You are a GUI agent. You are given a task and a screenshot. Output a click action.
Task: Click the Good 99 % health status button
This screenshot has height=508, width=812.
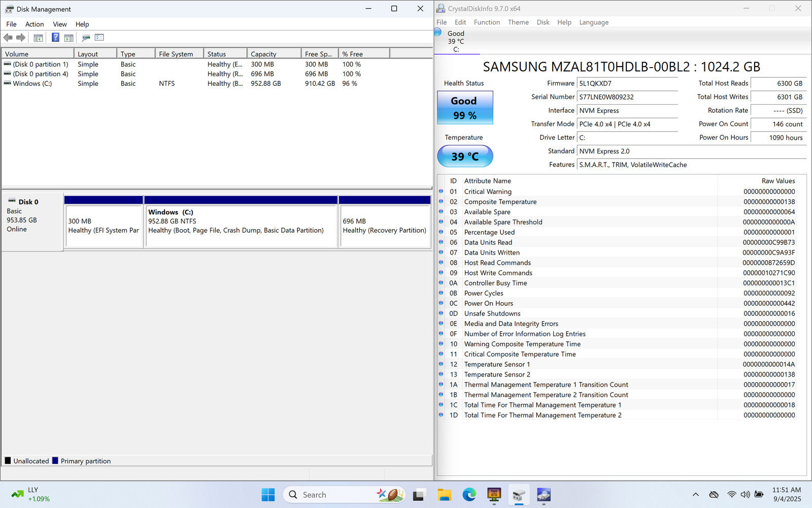point(465,108)
